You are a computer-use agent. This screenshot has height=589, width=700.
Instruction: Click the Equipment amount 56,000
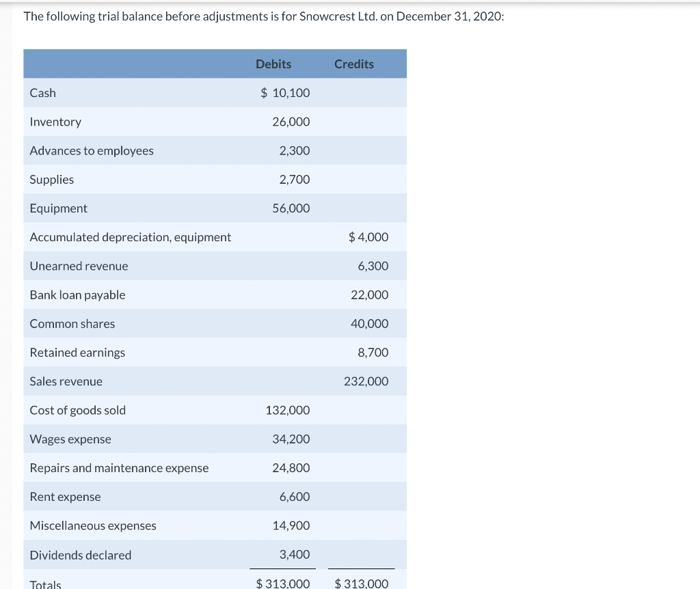point(291,208)
